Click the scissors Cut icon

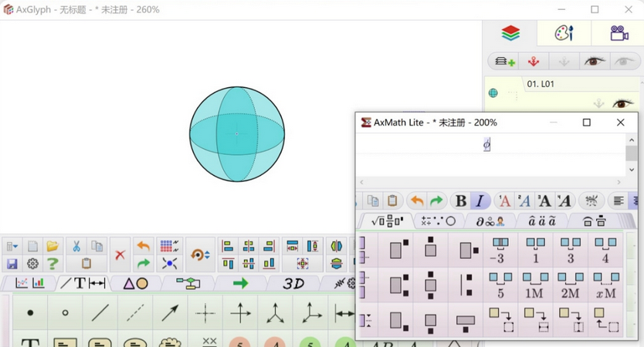tap(76, 247)
